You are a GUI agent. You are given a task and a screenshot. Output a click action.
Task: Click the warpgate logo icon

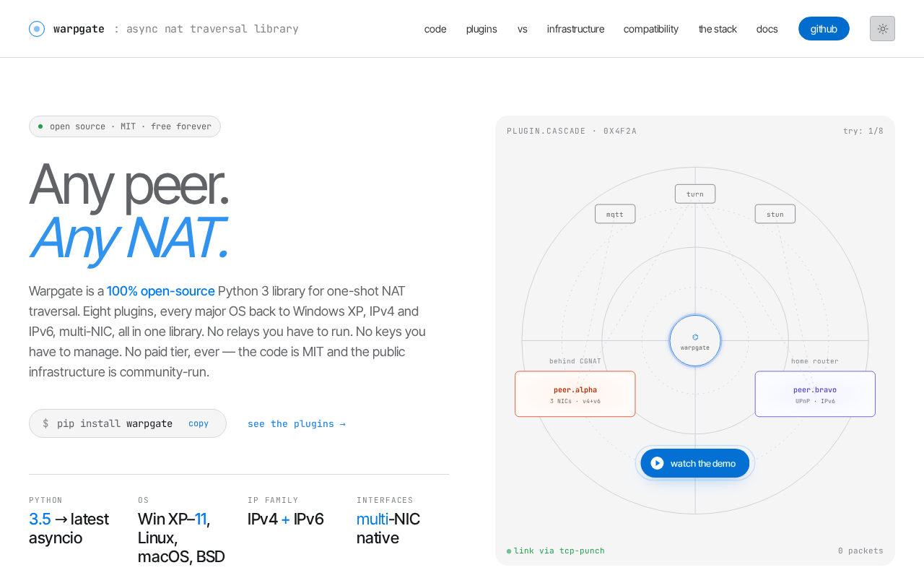[x=37, y=29]
